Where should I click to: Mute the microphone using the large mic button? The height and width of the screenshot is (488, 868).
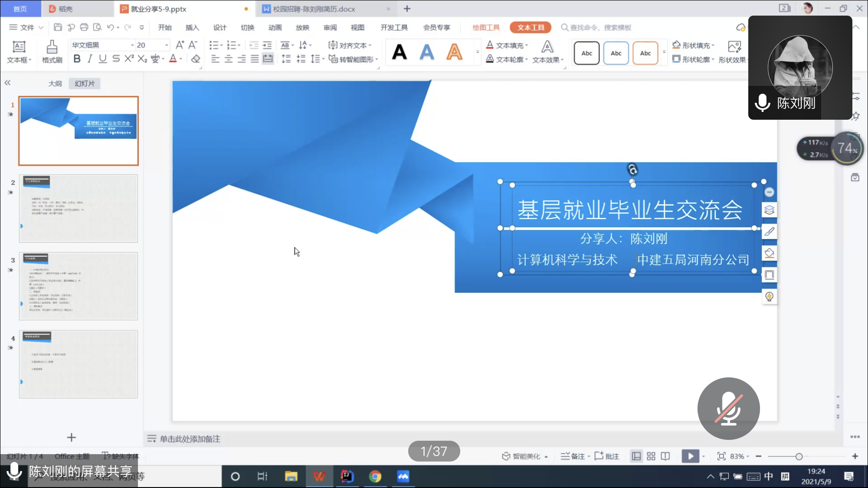(728, 408)
